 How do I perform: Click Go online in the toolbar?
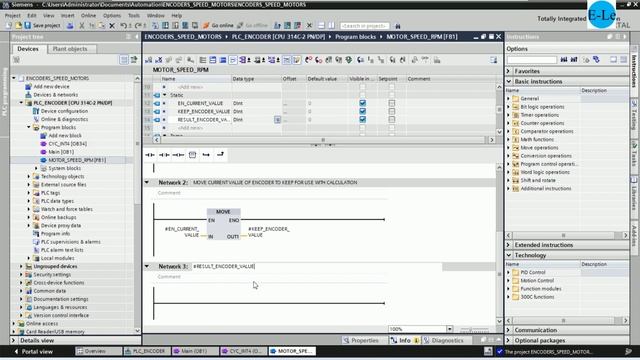click(x=218, y=25)
